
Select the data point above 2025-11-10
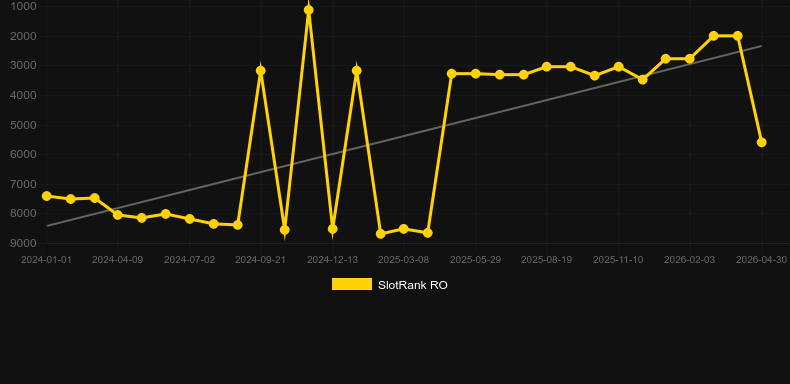[x=619, y=67]
